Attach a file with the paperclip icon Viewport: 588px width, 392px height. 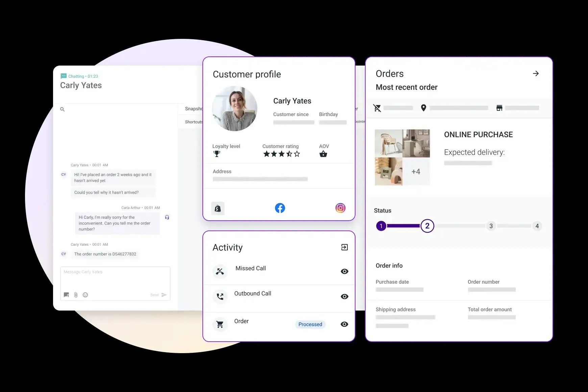pos(76,295)
